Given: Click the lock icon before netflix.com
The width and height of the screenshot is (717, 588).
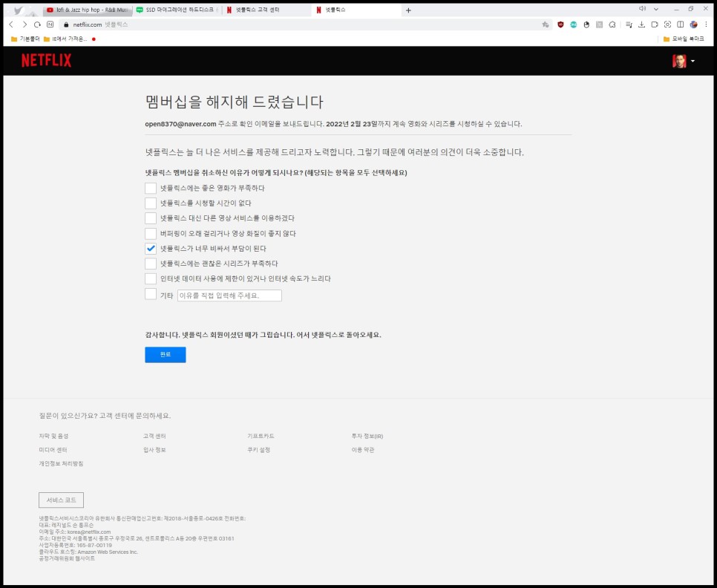Looking at the screenshot, I should [66, 24].
